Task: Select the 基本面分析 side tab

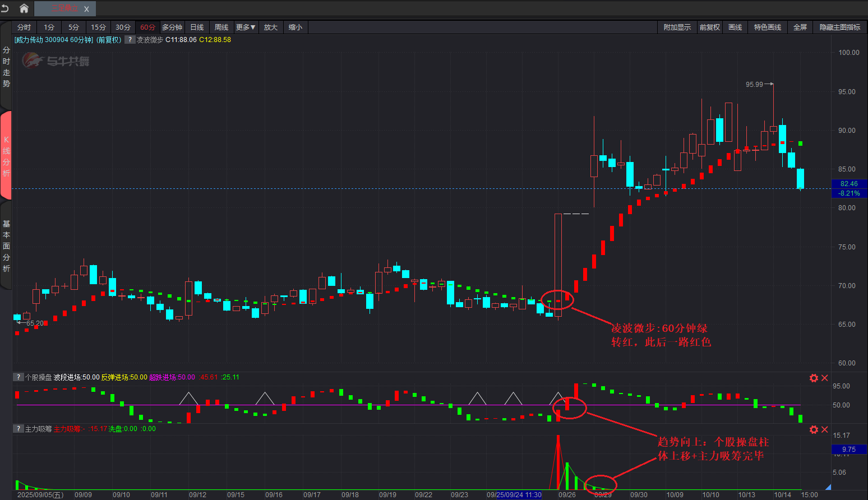Action: [x=6, y=246]
